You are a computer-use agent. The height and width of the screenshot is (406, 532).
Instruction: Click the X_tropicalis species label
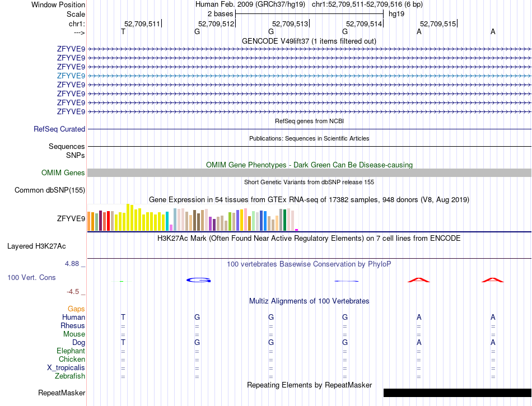pyautogui.click(x=66, y=368)
